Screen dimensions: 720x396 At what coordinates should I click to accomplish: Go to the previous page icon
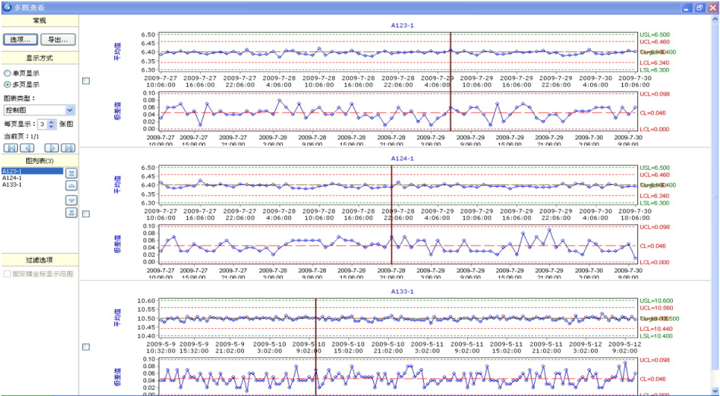[x=28, y=148]
